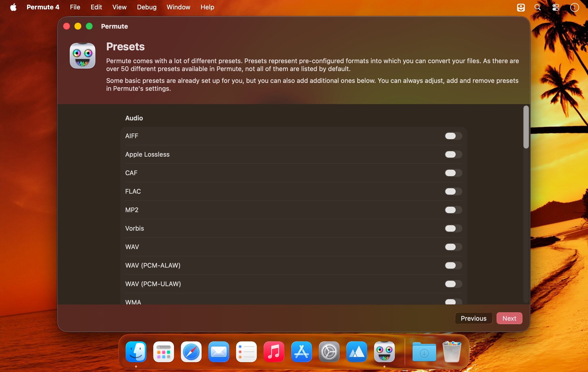Image resolution: width=588 pixels, height=372 pixels.
Task: Enable the WAV (PCM-ULAW) preset switch
Action: pos(453,284)
